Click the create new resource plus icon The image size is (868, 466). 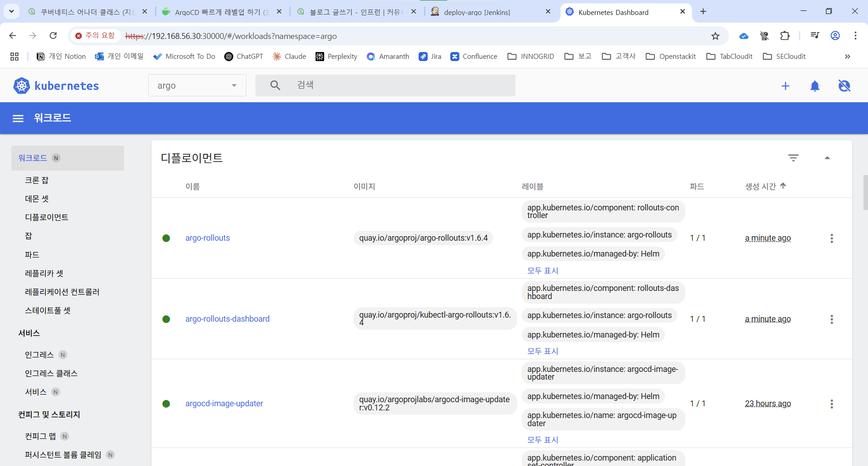point(786,86)
